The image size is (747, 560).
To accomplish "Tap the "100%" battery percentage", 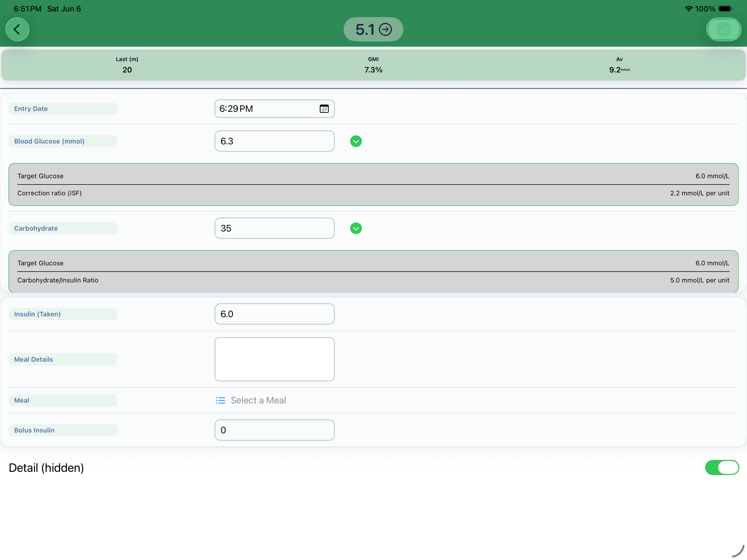I will tap(705, 9).
